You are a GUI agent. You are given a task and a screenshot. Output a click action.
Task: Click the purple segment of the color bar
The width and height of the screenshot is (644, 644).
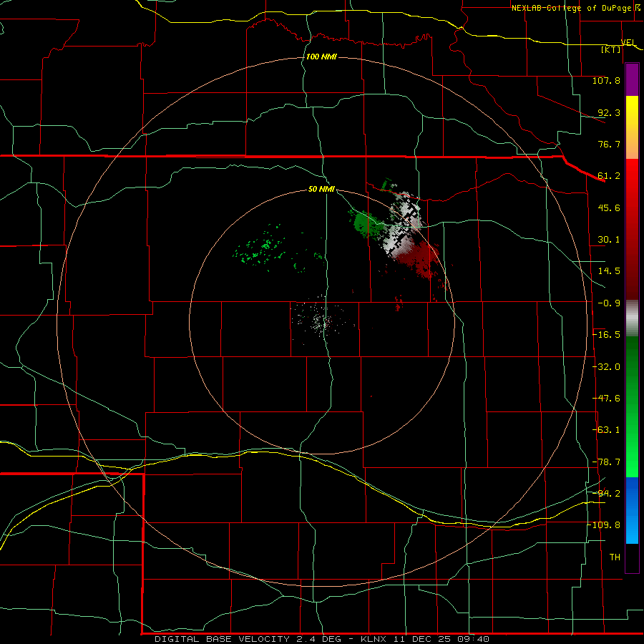coord(632,80)
